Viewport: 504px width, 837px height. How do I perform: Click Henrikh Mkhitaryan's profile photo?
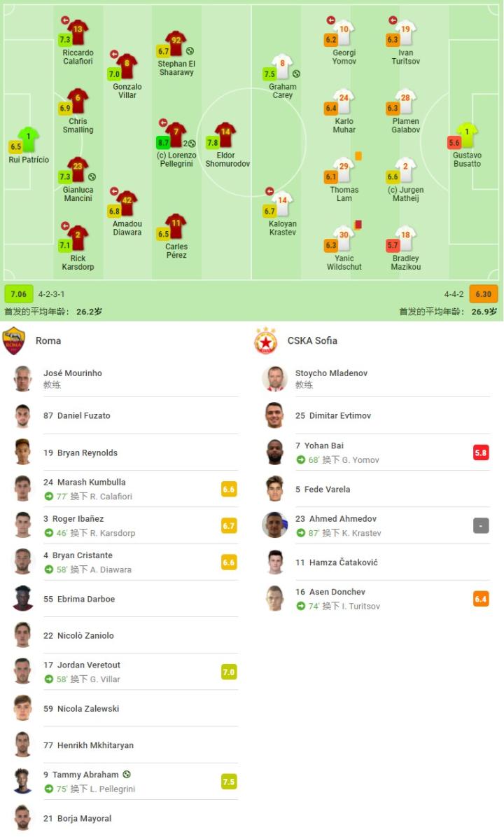click(23, 745)
